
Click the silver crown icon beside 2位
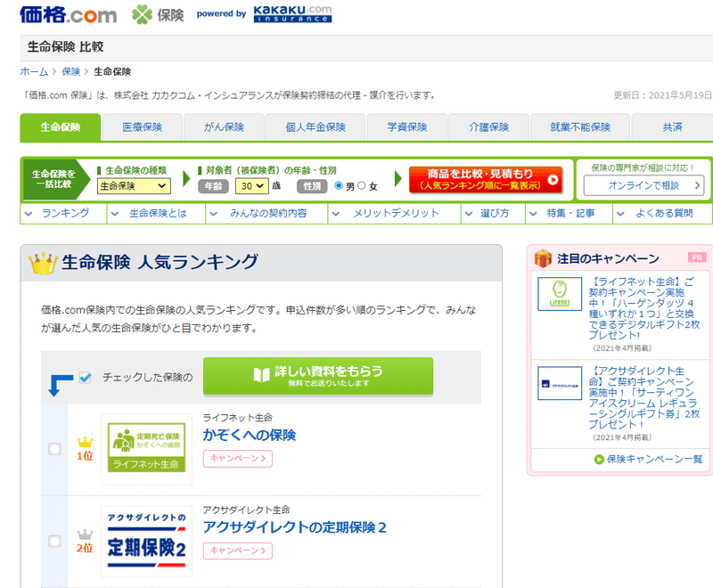coord(85,534)
